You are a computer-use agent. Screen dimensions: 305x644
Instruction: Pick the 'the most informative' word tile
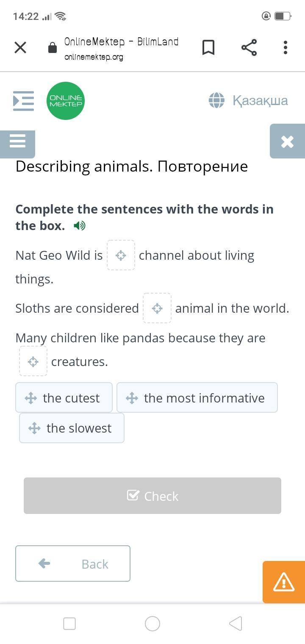(x=197, y=398)
